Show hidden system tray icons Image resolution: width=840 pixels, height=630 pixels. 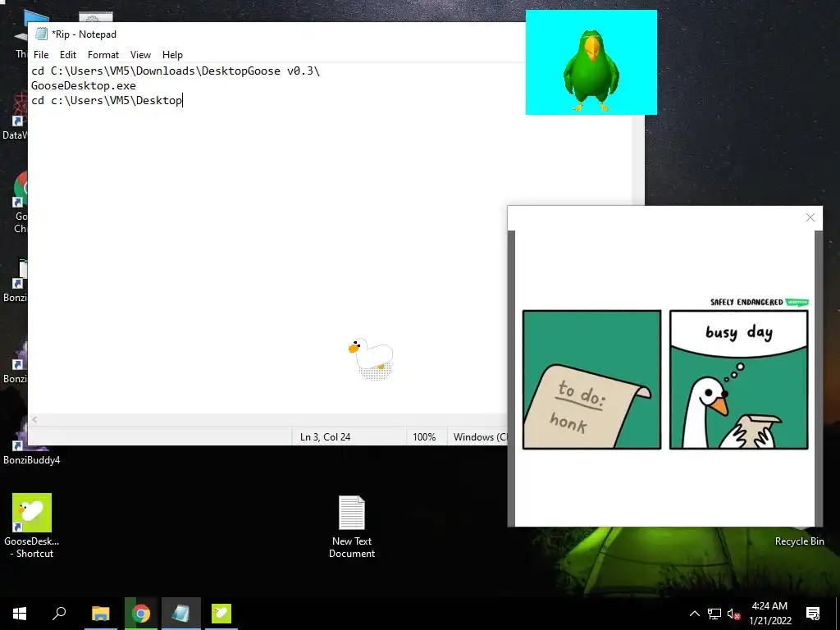click(x=694, y=614)
